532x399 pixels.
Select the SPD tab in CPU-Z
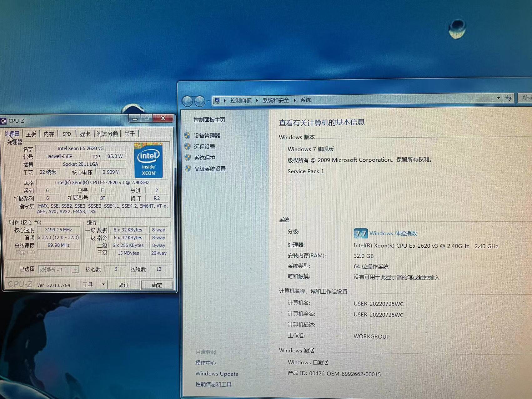(x=67, y=134)
